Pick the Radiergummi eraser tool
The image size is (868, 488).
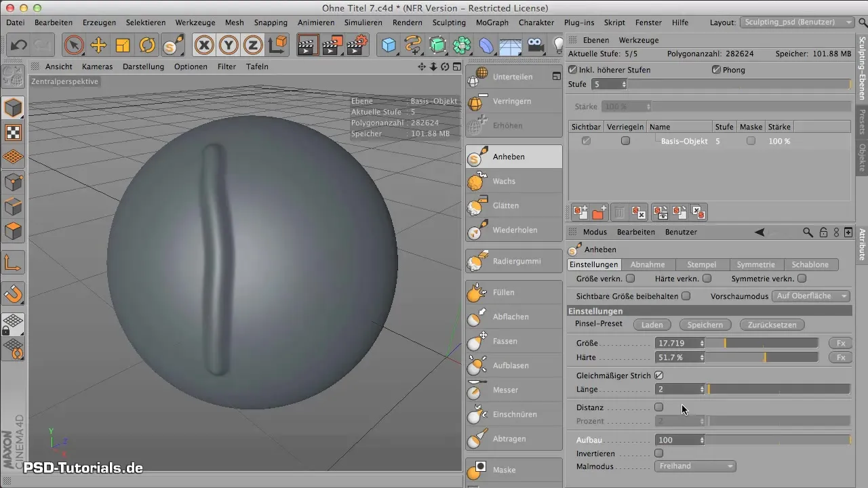pyautogui.click(x=514, y=261)
